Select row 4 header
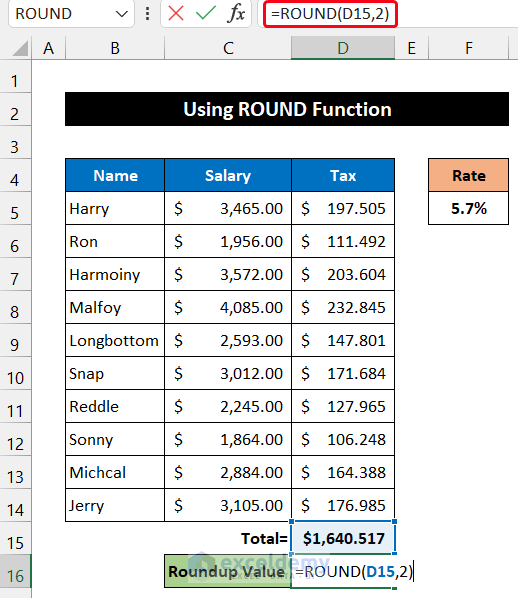This screenshot has height=598, width=518. coord(15,175)
